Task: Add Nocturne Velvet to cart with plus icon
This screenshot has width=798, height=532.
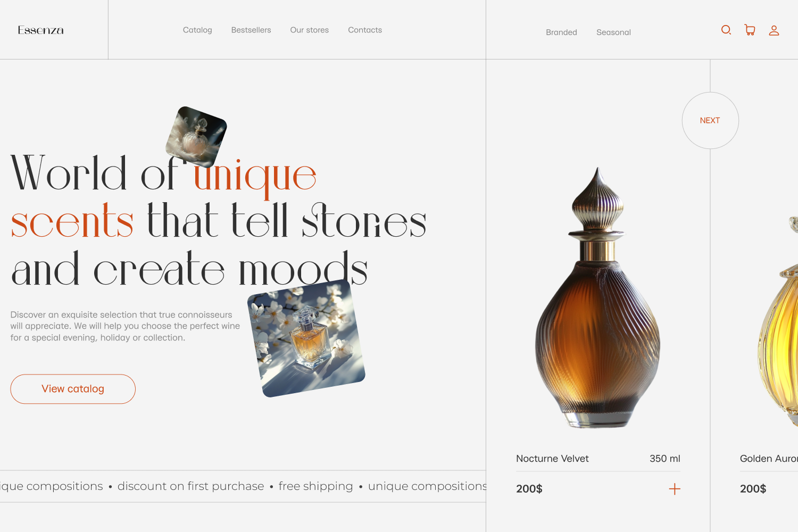Action: (x=675, y=489)
